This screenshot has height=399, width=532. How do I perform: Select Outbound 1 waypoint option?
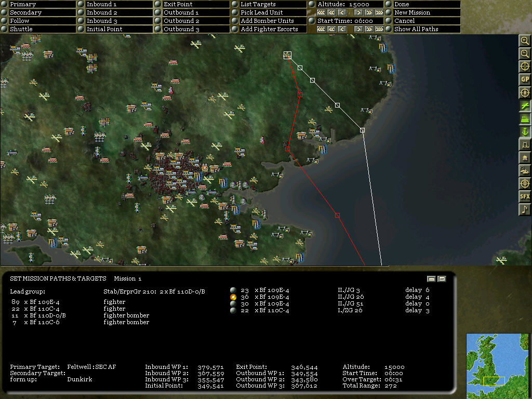tap(192, 12)
